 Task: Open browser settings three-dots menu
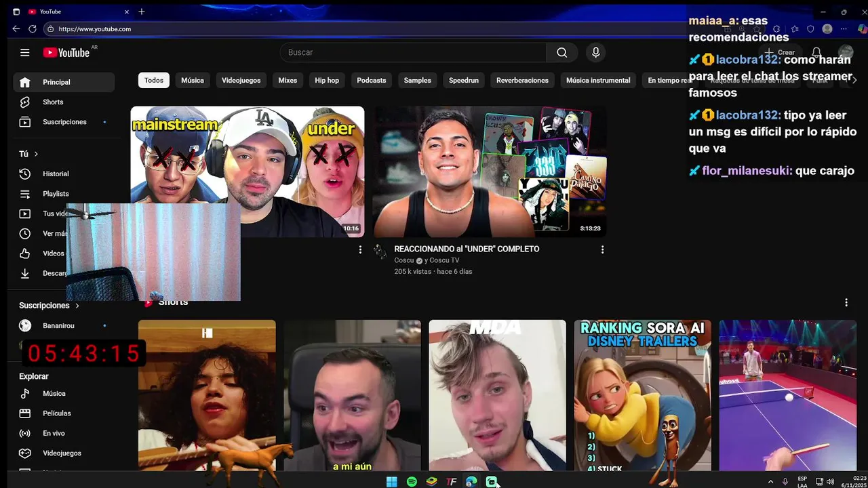click(844, 29)
